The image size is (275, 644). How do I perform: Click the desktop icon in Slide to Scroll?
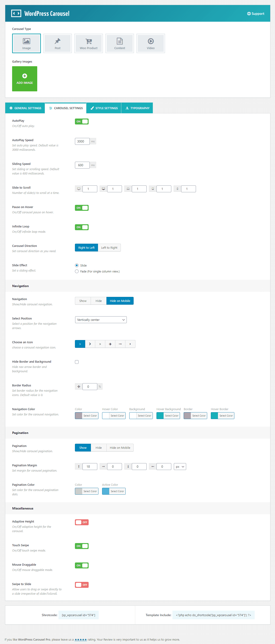pos(103,189)
